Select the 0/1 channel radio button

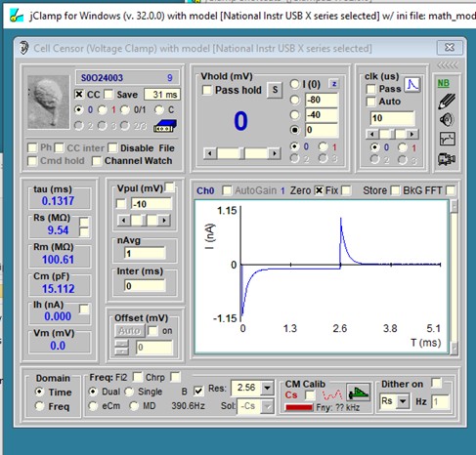coord(125,109)
